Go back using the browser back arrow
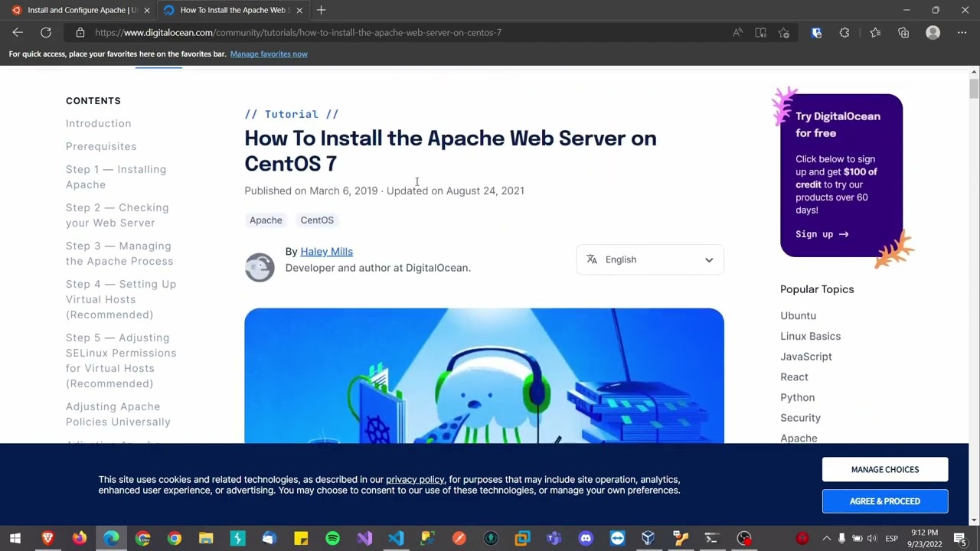 [18, 32]
